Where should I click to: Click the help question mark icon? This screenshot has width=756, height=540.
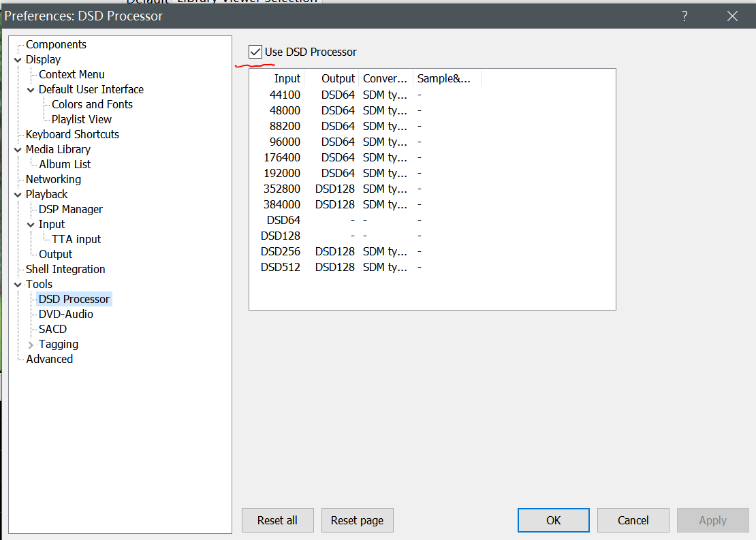click(684, 16)
